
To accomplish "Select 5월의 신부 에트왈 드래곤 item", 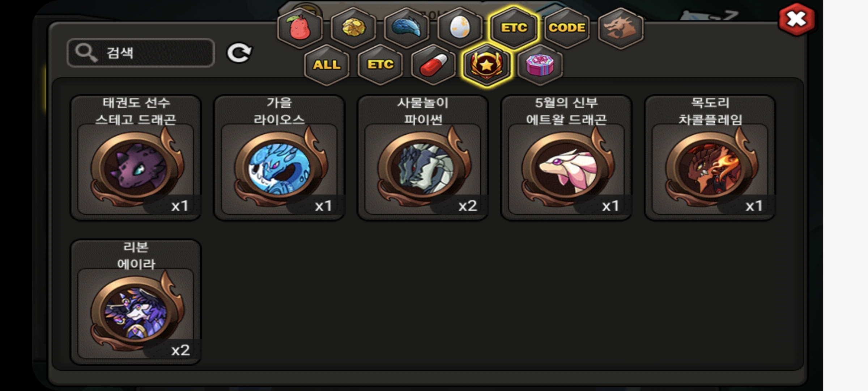I will 566,158.
